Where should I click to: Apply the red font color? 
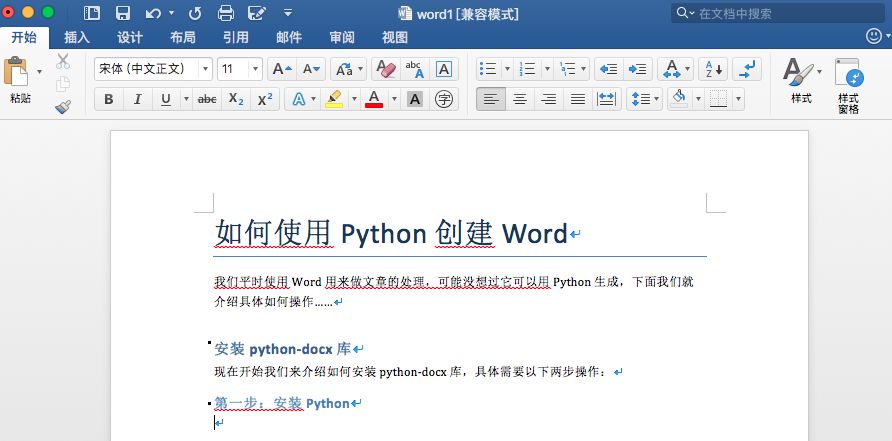tap(374, 100)
